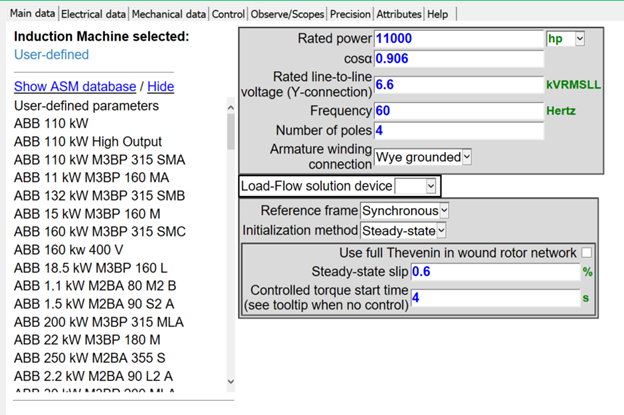The height and width of the screenshot is (415, 624).
Task: Click the Number of poles field
Action: coord(459,131)
